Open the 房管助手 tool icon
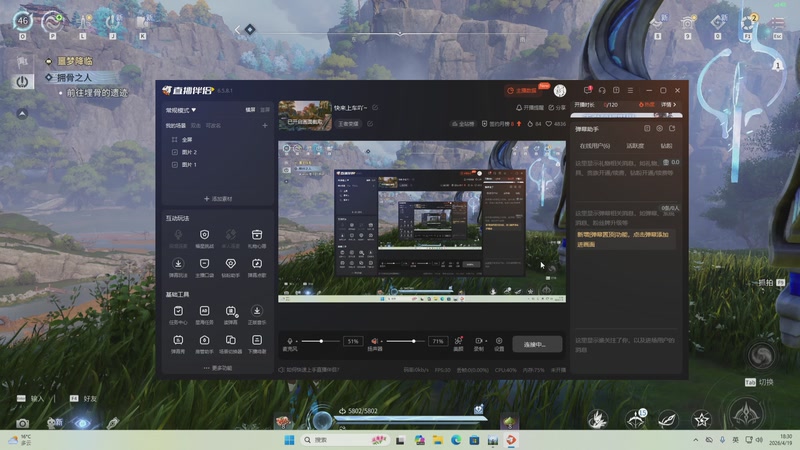This screenshot has height=450, width=800. (204, 344)
